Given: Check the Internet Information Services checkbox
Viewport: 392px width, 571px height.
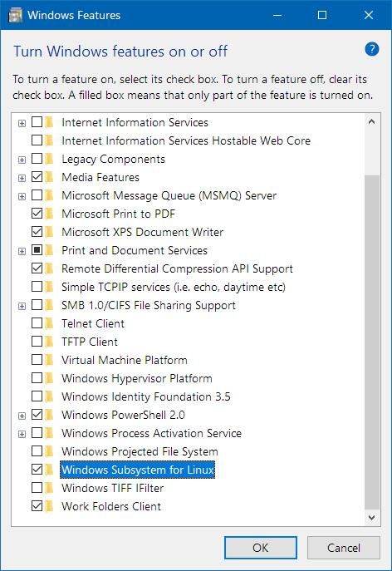Looking at the screenshot, I should click(37, 121).
